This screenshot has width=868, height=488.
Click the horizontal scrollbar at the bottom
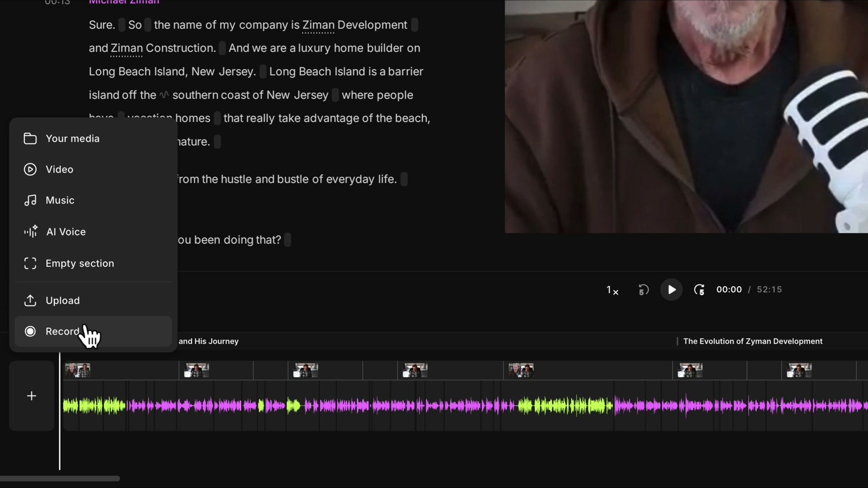[61, 478]
